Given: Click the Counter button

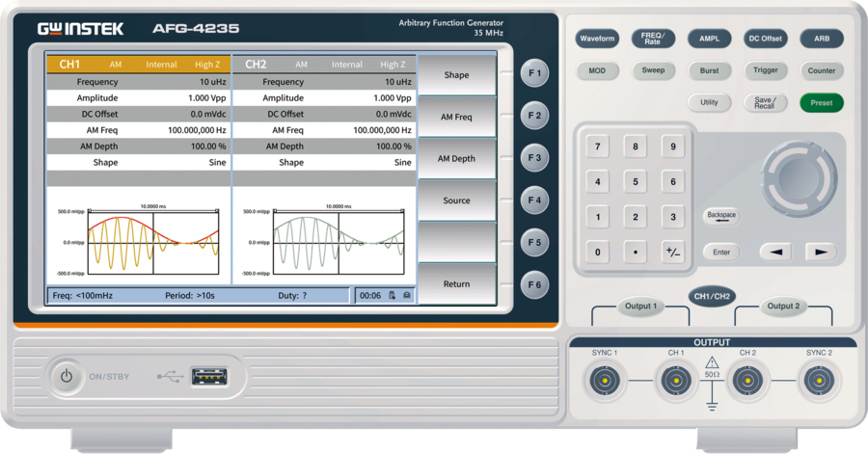Looking at the screenshot, I should (x=822, y=70).
